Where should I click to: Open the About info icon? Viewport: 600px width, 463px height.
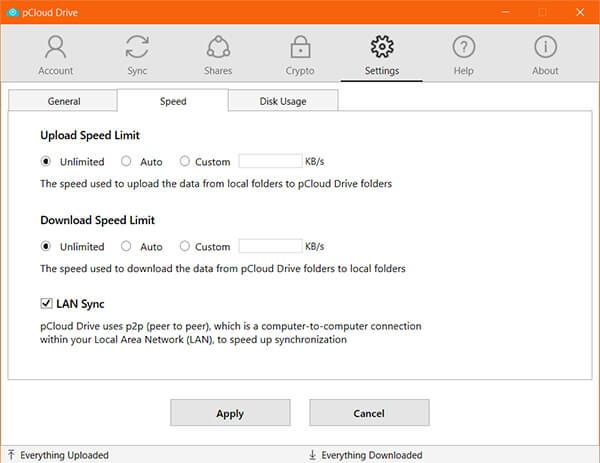545,47
